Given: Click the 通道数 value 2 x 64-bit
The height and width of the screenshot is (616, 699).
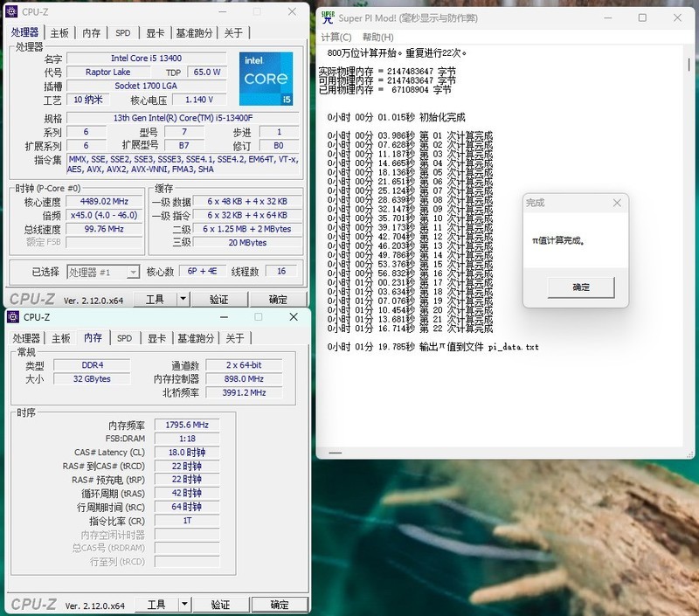Looking at the screenshot, I should click(244, 365).
